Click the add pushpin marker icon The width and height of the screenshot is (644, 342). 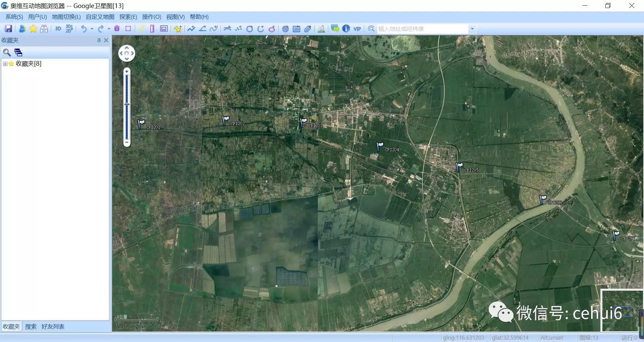[178, 29]
